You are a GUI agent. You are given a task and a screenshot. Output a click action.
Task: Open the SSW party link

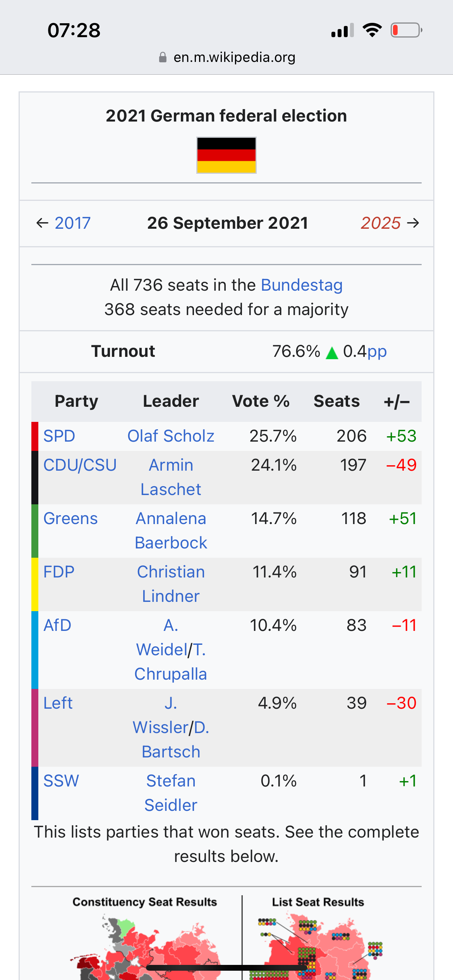tap(61, 781)
